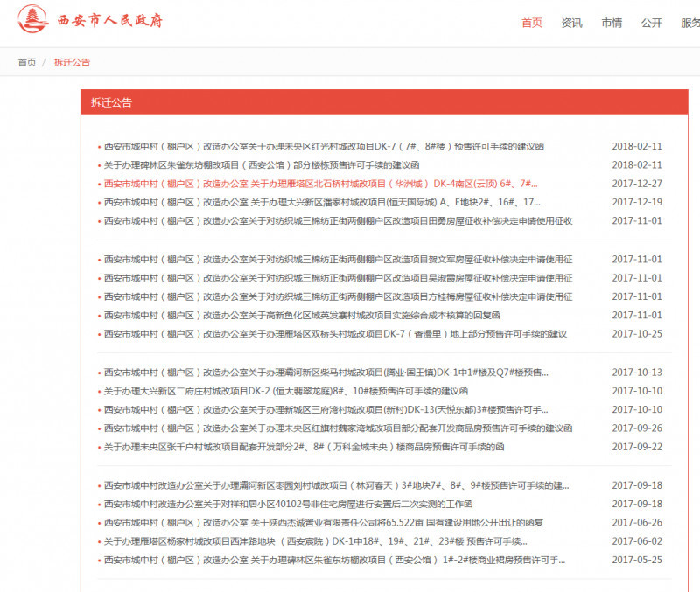Open the 市情 (City Info) navigation menu
Viewport: 700px width, 592px height.
[x=612, y=23]
